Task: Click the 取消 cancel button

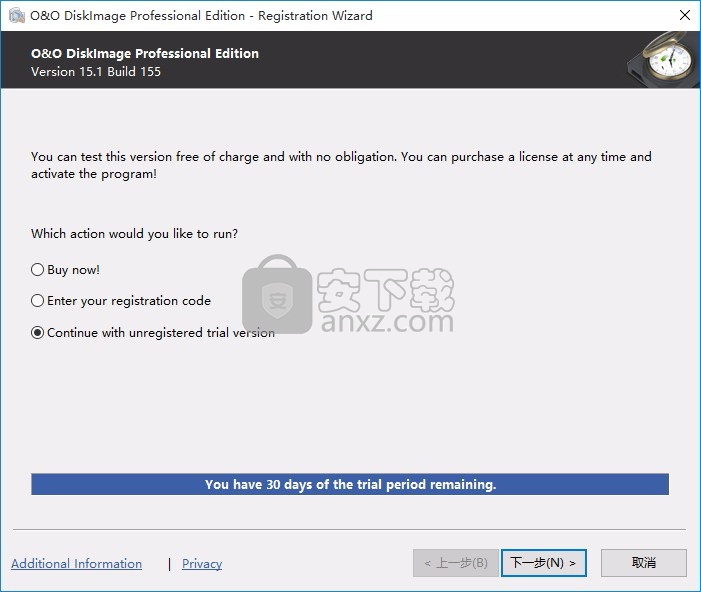Action: point(644,562)
